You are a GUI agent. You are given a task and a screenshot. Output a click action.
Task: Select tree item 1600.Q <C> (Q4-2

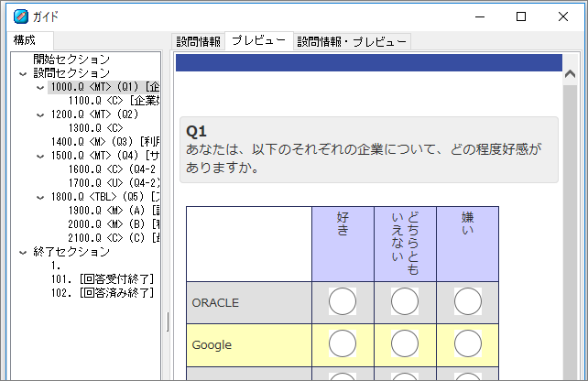click(112, 169)
